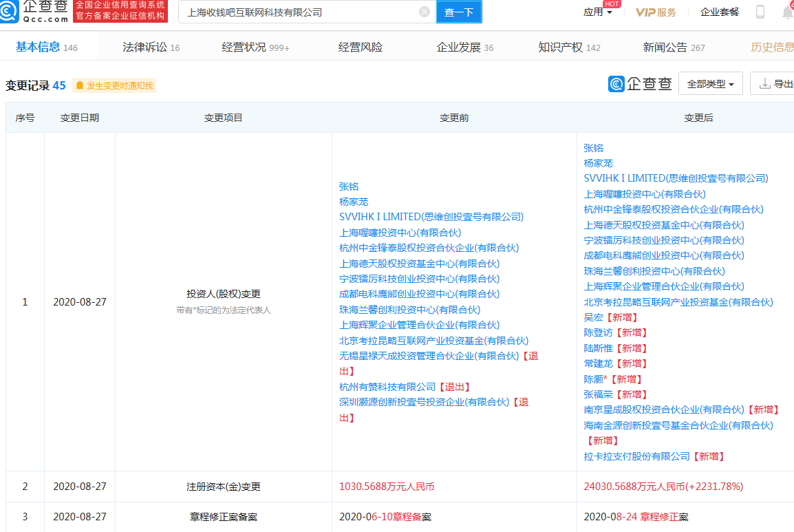Click the Qichacha logo icon
The height and width of the screenshot is (532, 794).
[x=11, y=11]
